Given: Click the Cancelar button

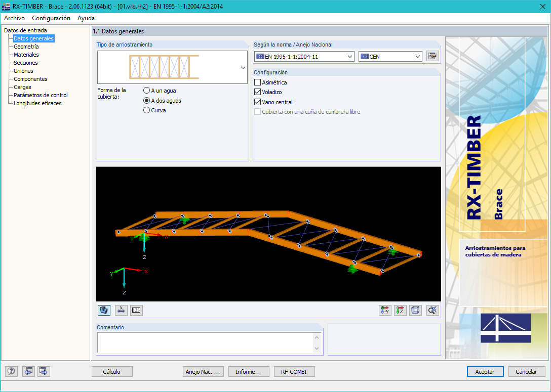Looking at the screenshot, I should (526, 372).
